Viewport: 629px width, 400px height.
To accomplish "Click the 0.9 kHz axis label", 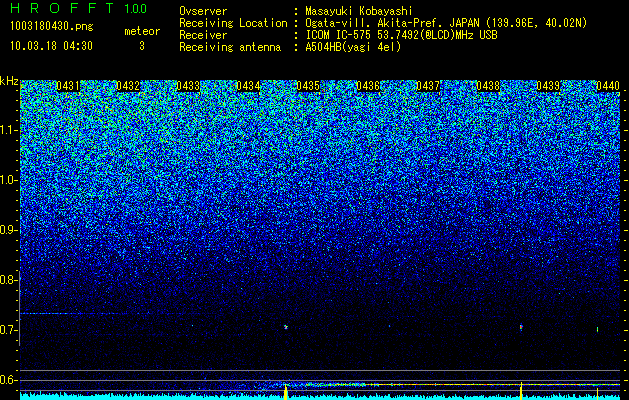I will pyautogui.click(x=8, y=230).
